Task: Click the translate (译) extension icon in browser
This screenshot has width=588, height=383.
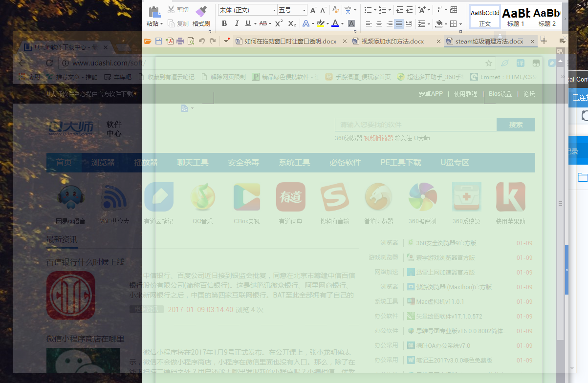Action: click(521, 63)
